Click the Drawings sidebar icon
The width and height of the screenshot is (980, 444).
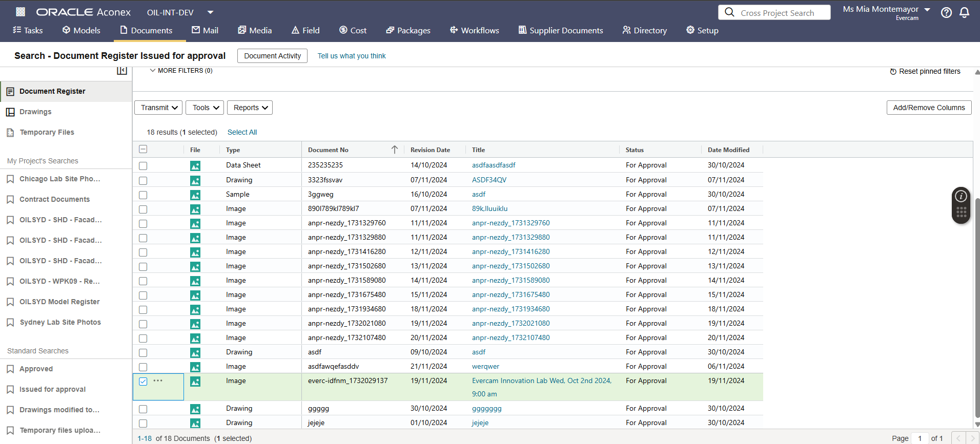tap(10, 112)
